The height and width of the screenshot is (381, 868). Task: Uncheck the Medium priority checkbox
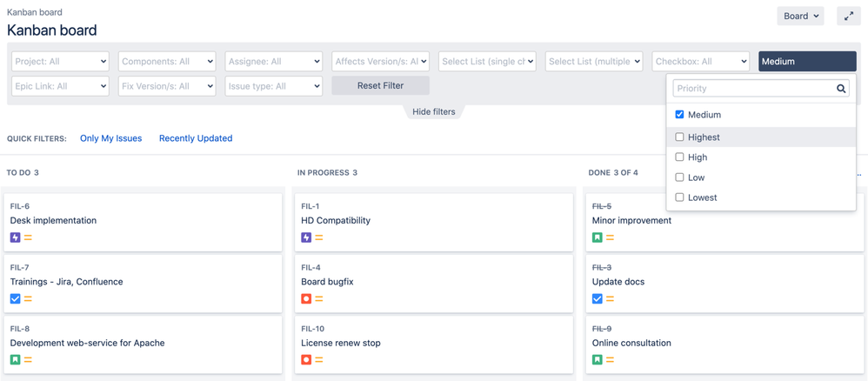click(x=680, y=115)
